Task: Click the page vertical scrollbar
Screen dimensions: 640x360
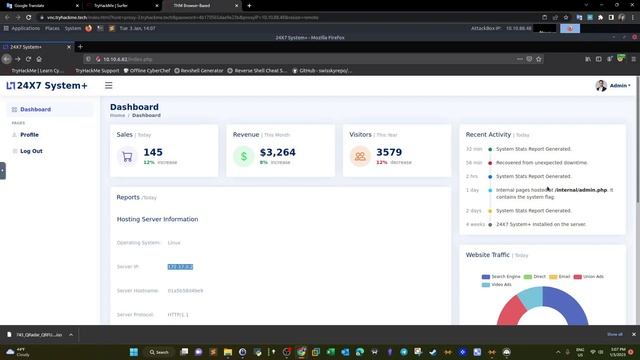Action: pyautogui.click(x=638, y=139)
